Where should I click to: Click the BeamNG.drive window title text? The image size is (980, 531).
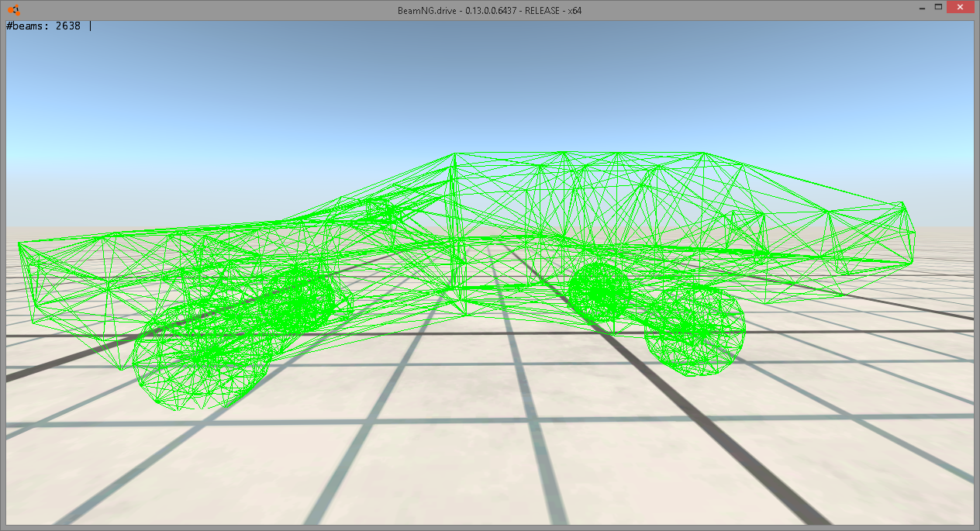pos(489,10)
